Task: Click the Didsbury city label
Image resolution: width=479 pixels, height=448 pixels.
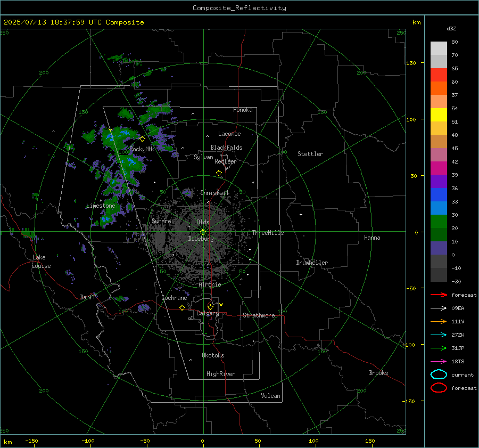Action: (201, 239)
